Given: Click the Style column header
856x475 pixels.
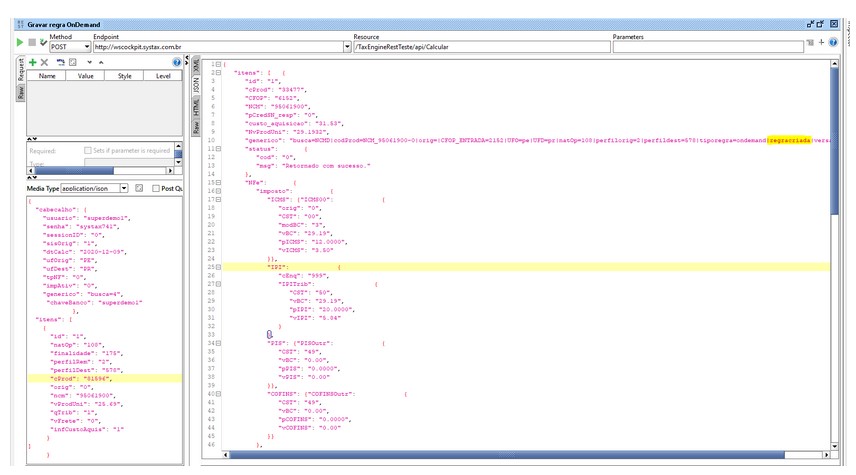Looking at the screenshot, I should (124, 76).
